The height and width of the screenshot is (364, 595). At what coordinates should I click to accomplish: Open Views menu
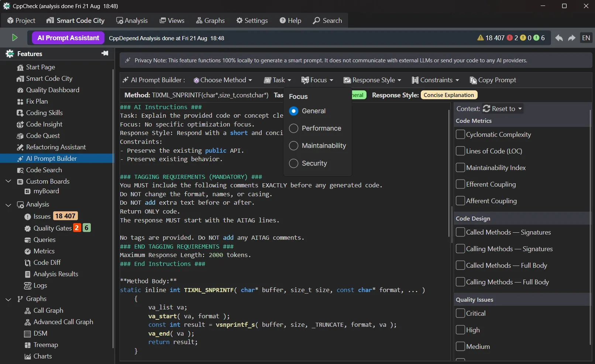tap(172, 21)
